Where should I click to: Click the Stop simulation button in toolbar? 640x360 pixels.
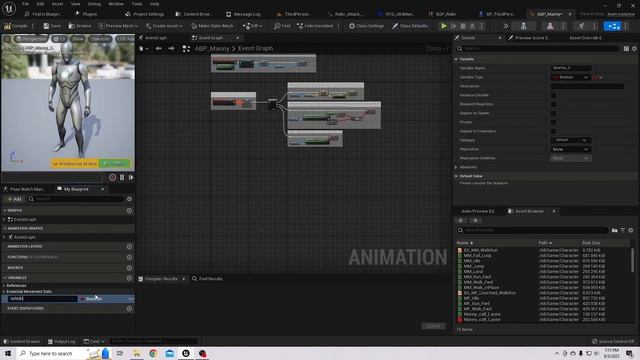click(463, 26)
